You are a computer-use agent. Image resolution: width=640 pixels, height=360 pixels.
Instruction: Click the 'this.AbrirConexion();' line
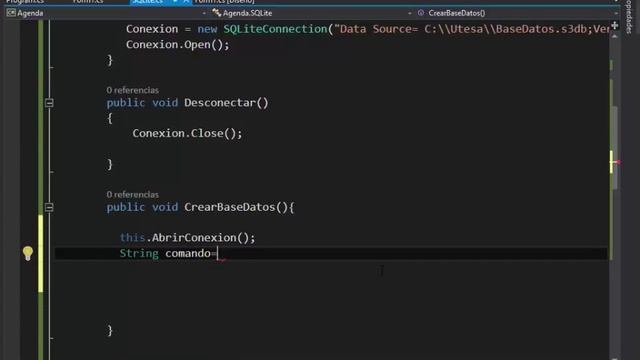(187, 238)
